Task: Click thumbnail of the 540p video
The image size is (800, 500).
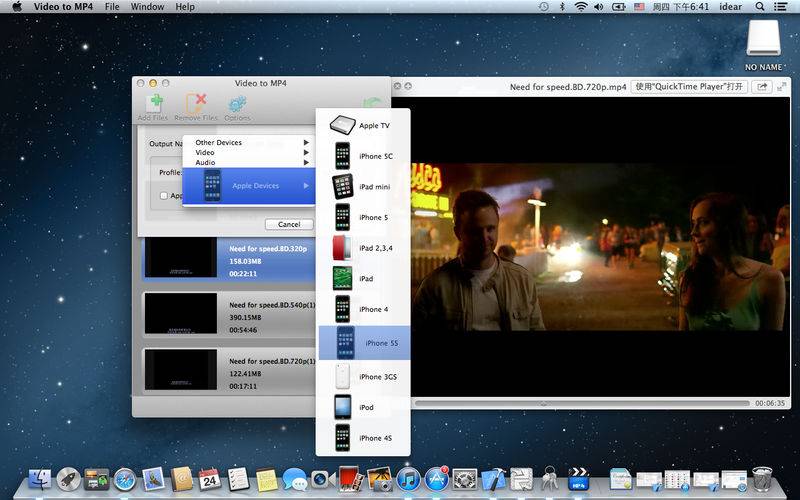Action: (181, 314)
